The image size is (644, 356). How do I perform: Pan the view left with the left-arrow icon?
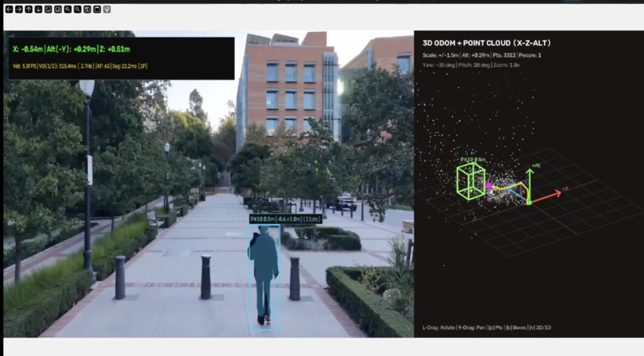point(9,9)
